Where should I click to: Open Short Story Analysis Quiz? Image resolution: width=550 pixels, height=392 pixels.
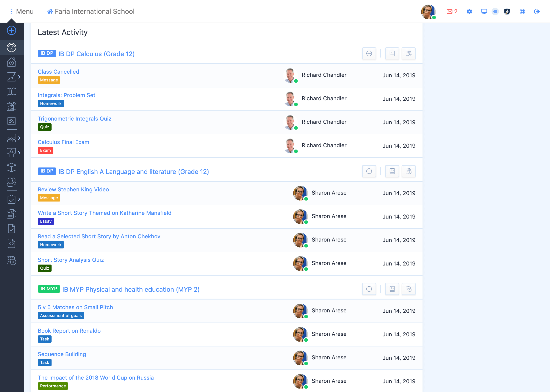pos(71,260)
